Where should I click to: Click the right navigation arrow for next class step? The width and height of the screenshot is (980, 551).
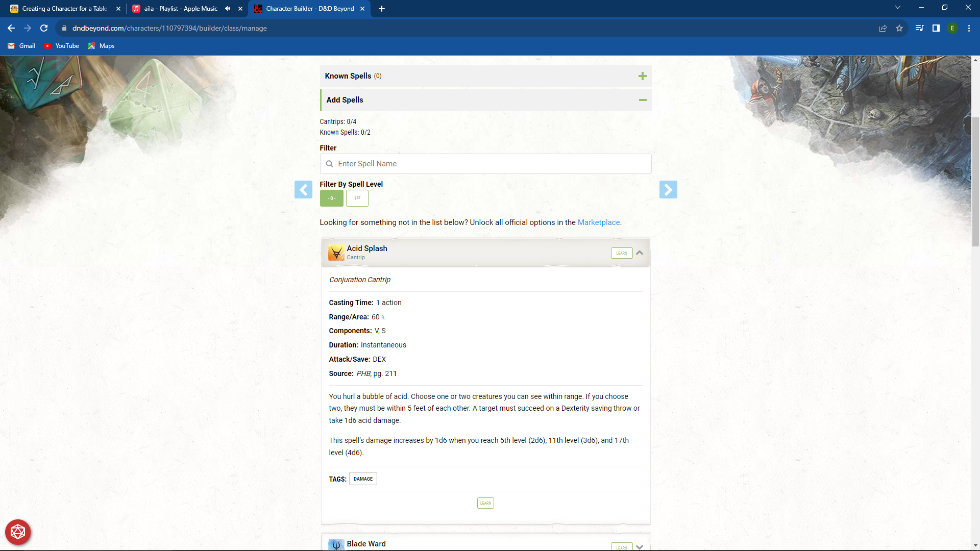pyautogui.click(x=669, y=189)
